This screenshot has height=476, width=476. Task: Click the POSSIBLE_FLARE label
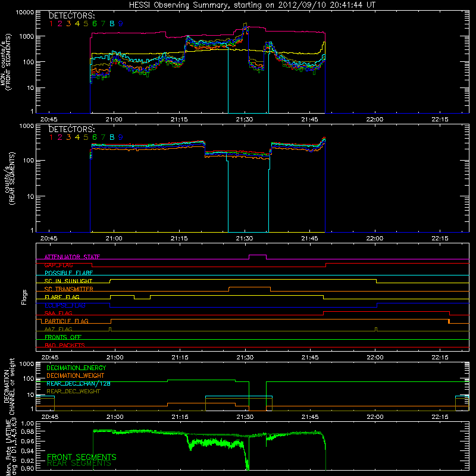68,273
